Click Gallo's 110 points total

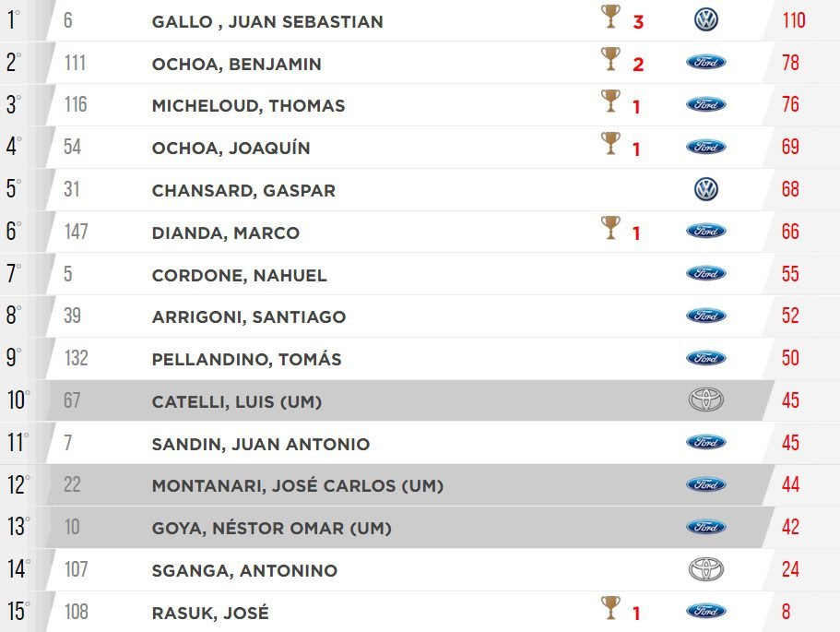click(x=793, y=20)
